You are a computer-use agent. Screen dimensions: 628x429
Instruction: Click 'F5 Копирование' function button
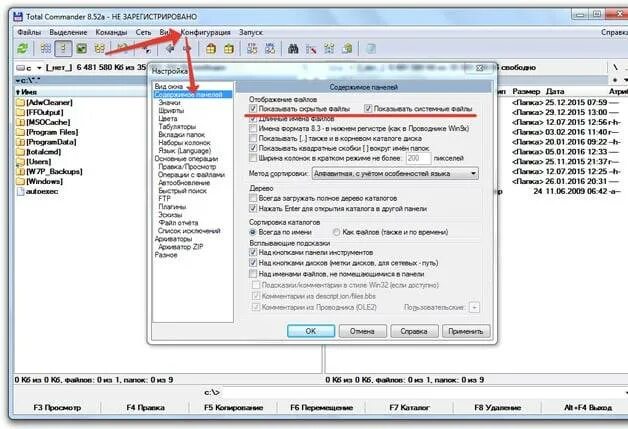(x=233, y=407)
